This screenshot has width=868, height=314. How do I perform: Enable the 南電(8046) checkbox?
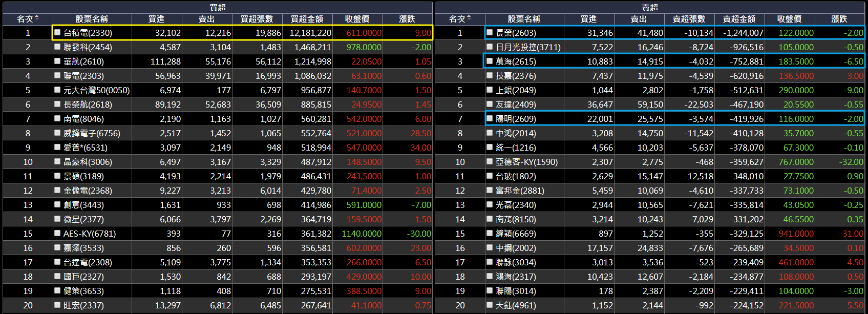58,118
